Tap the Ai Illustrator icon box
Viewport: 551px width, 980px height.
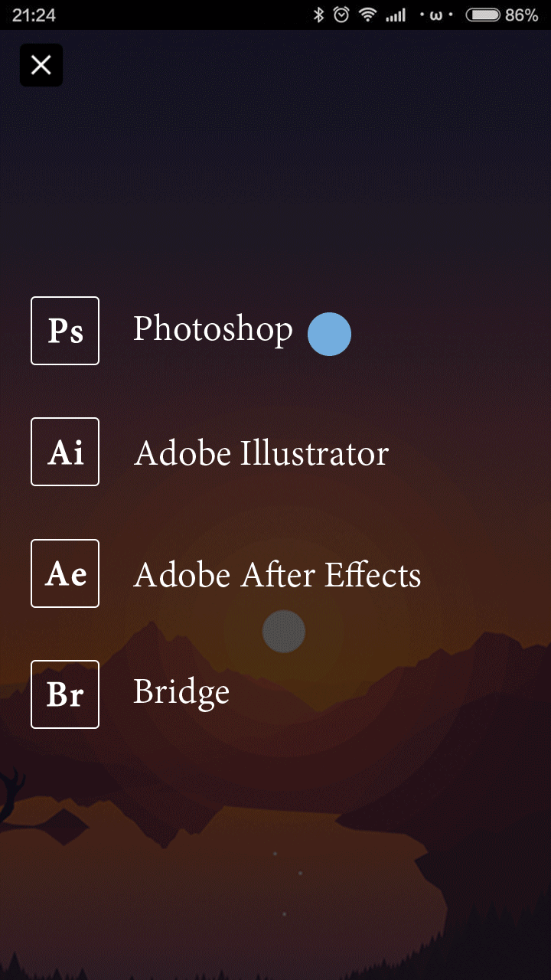[x=65, y=452]
